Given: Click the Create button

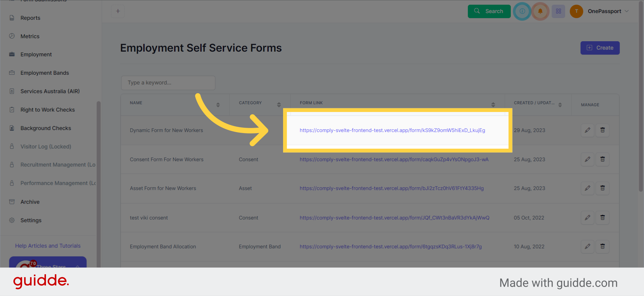Looking at the screenshot, I should pyautogui.click(x=600, y=48).
